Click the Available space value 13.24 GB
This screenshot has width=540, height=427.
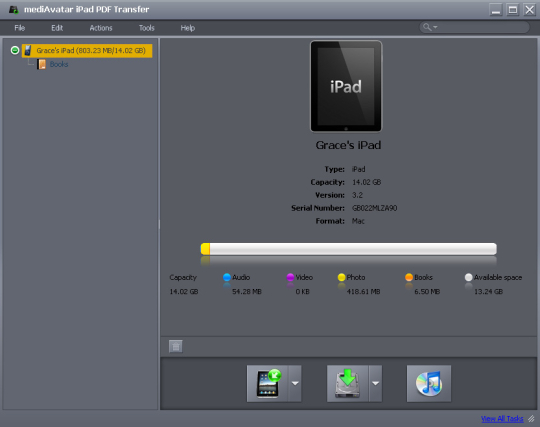pyautogui.click(x=488, y=292)
